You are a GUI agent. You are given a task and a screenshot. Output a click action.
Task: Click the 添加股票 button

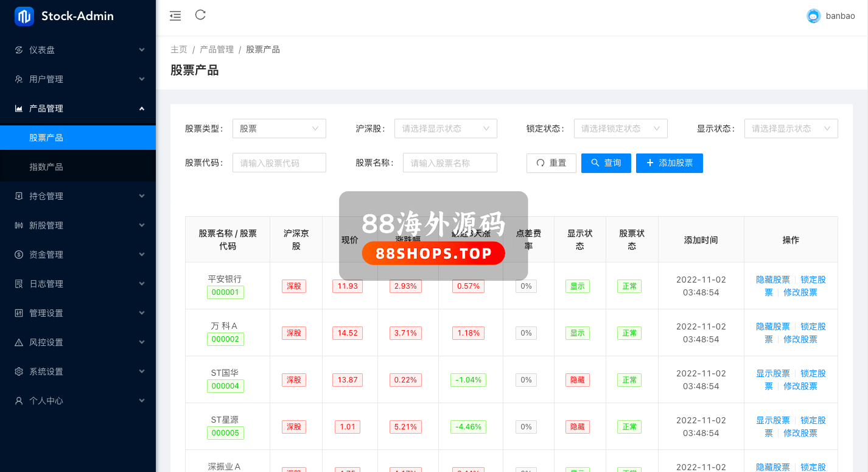point(669,163)
